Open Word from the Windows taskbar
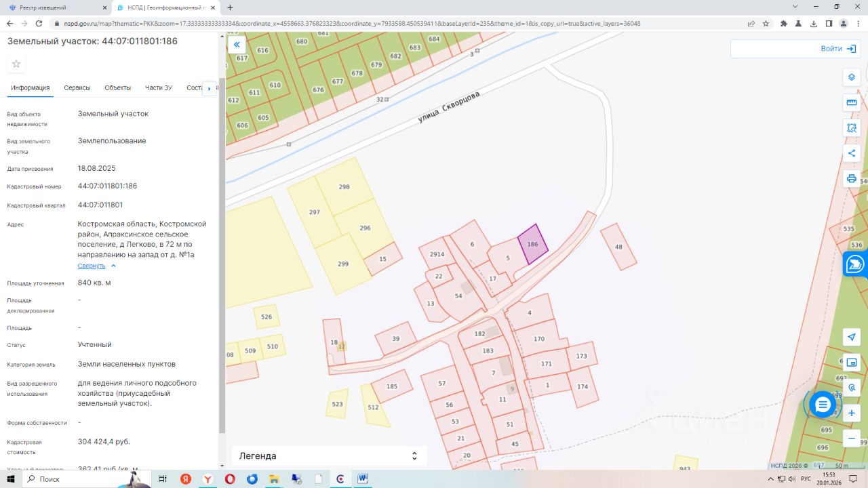 point(363,479)
